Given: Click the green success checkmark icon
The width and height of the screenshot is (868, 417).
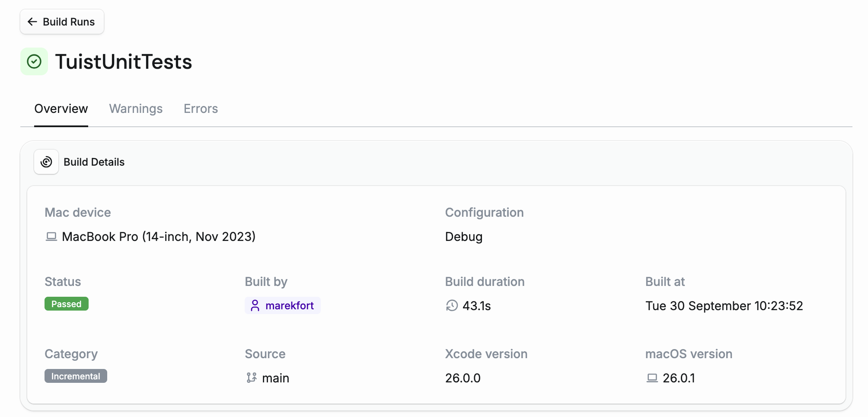Looking at the screenshot, I should 34,61.
